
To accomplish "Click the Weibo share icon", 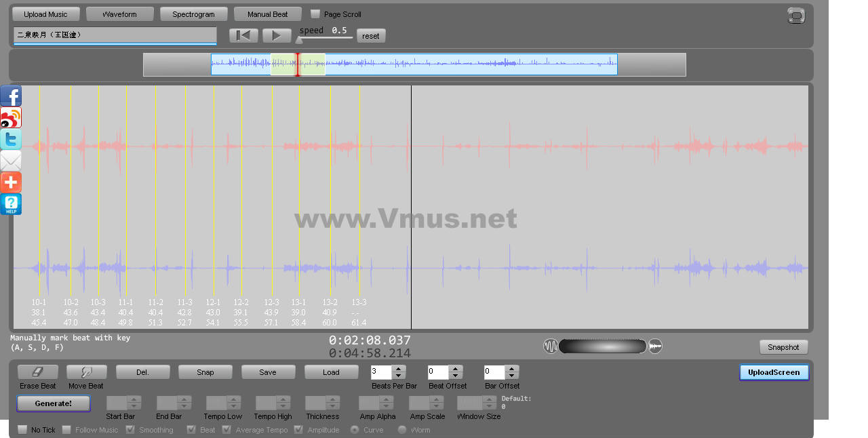I will [x=11, y=118].
